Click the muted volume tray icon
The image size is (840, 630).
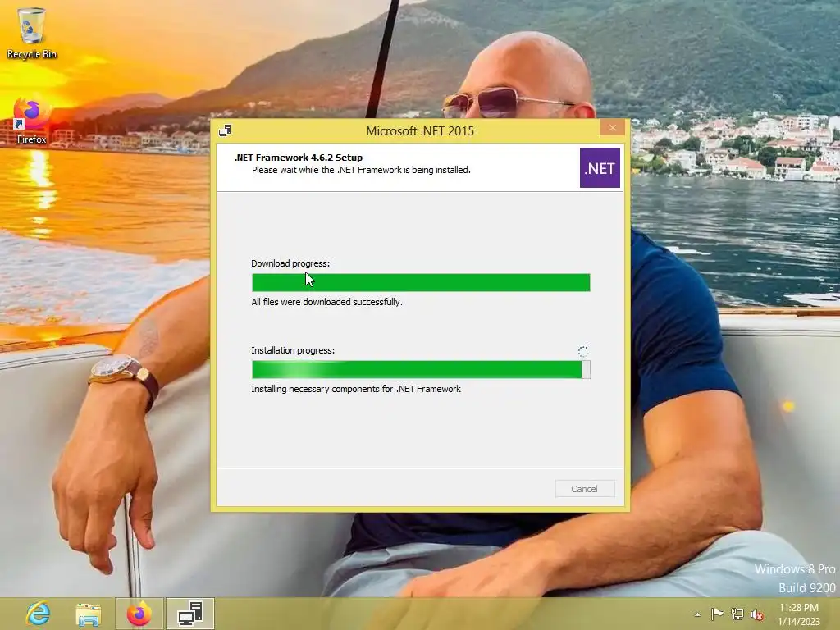coord(756,614)
